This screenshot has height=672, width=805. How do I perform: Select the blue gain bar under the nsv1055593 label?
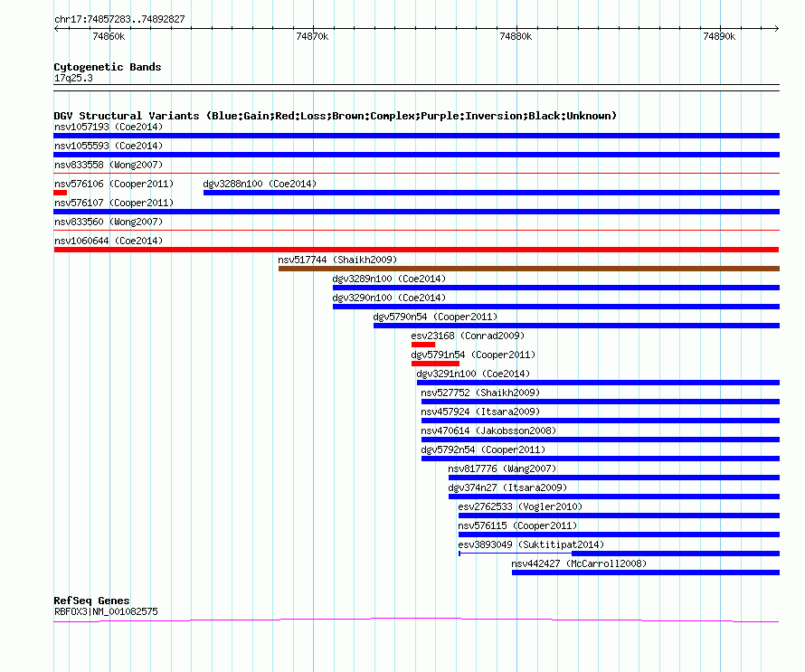[x=416, y=155]
